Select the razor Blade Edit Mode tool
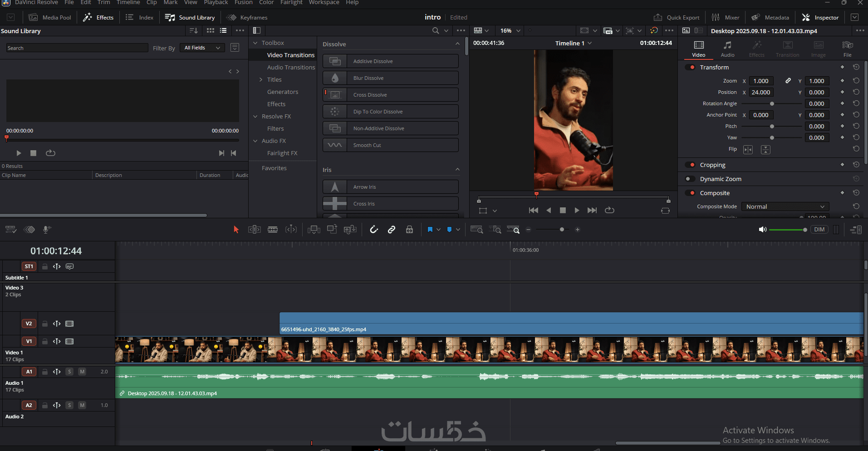Screen dimensions: 868x451 (x=273, y=230)
